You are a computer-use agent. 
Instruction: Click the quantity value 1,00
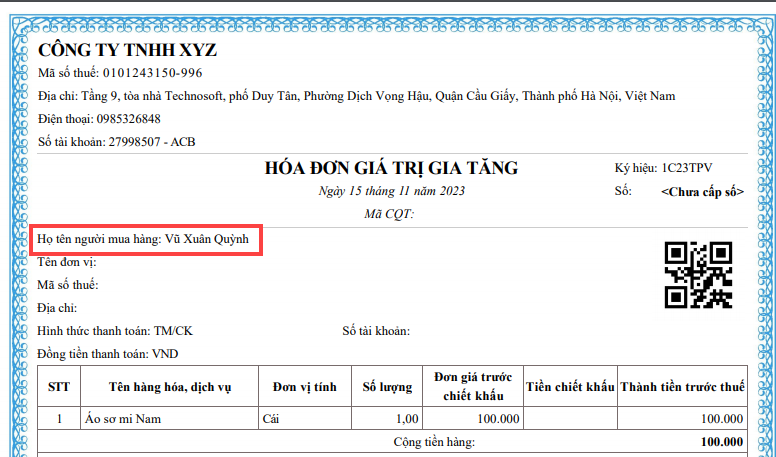(406, 419)
